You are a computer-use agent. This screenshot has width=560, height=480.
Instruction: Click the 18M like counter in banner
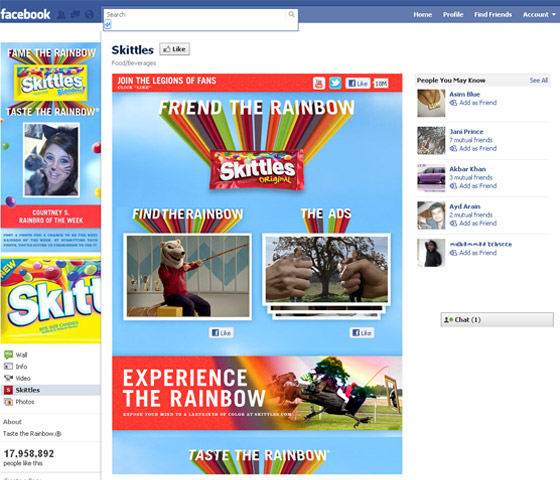click(381, 84)
